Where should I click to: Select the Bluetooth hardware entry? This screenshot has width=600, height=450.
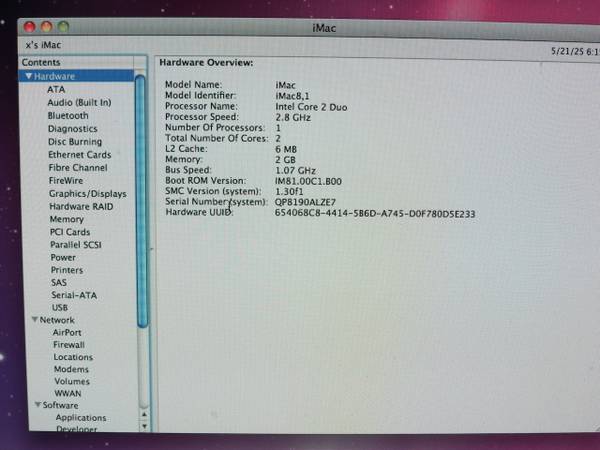pos(68,116)
